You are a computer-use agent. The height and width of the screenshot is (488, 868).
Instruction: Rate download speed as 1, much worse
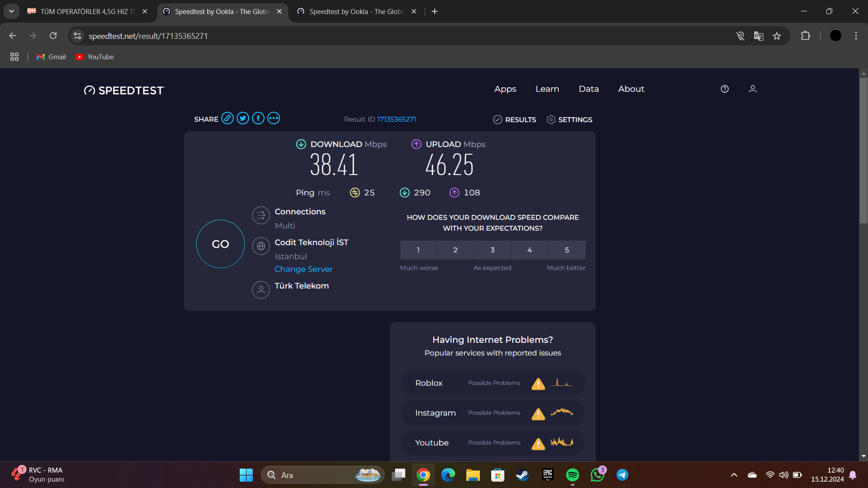418,250
